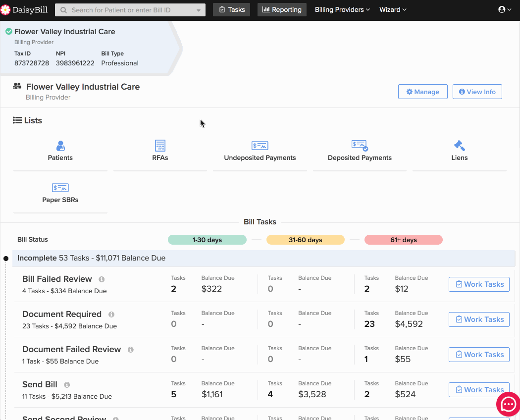The width and height of the screenshot is (520, 420).
Task: Work Tasks for Bill Failed Review
Action: coord(479,284)
